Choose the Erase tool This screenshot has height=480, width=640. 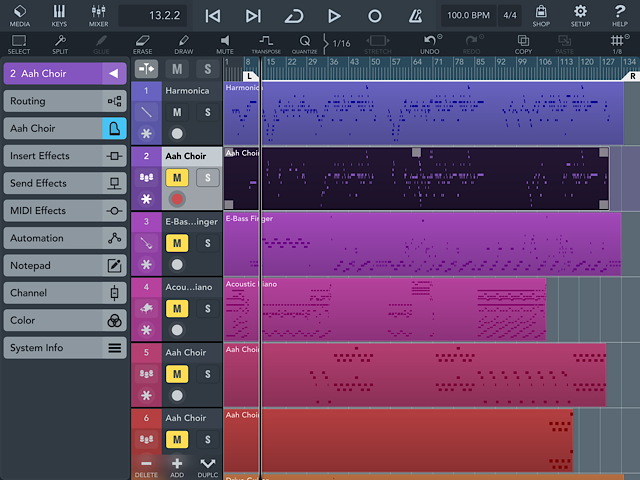(142, 44)
